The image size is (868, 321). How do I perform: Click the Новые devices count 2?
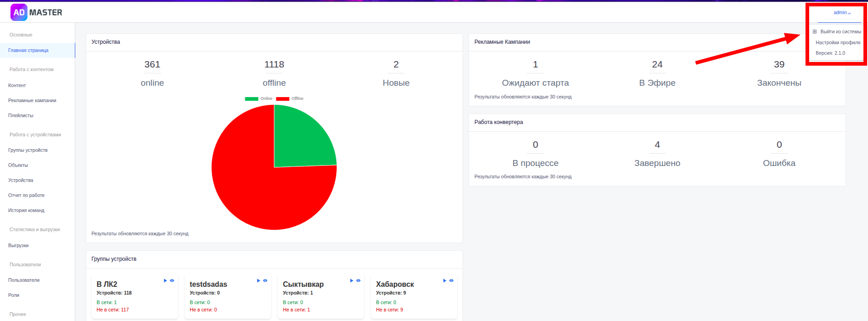click(x=396, y=64)
